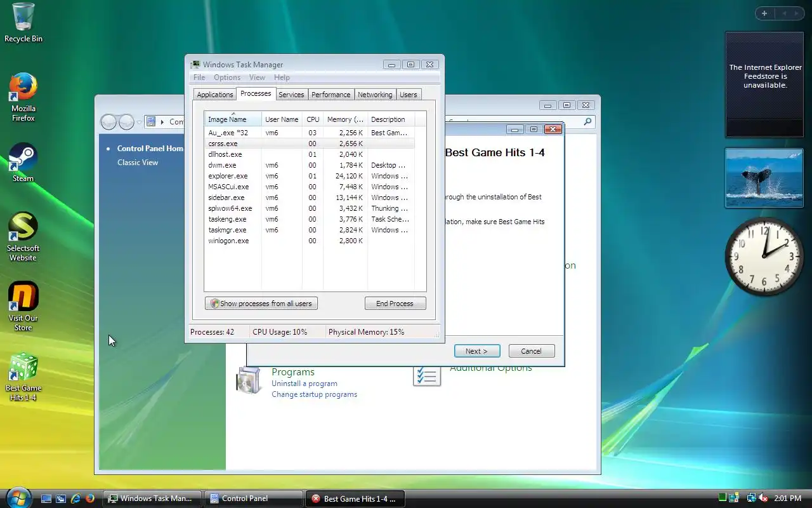Screen dimensions: 812x508
Task: Click the Control Panel Forward arrow button
Action: 126,121
